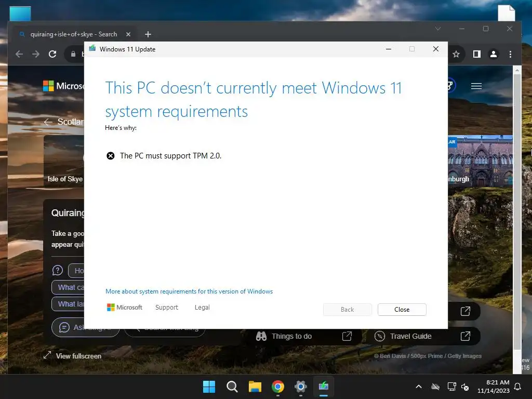Close the Windows 11 Update window
The height and width of the screenshot is (399, 532).
(436, 49)
